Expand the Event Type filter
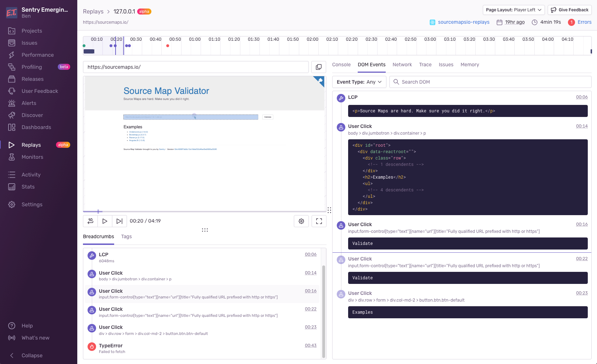This screenshot has width=597, height=364. click(x=359, y=82)
